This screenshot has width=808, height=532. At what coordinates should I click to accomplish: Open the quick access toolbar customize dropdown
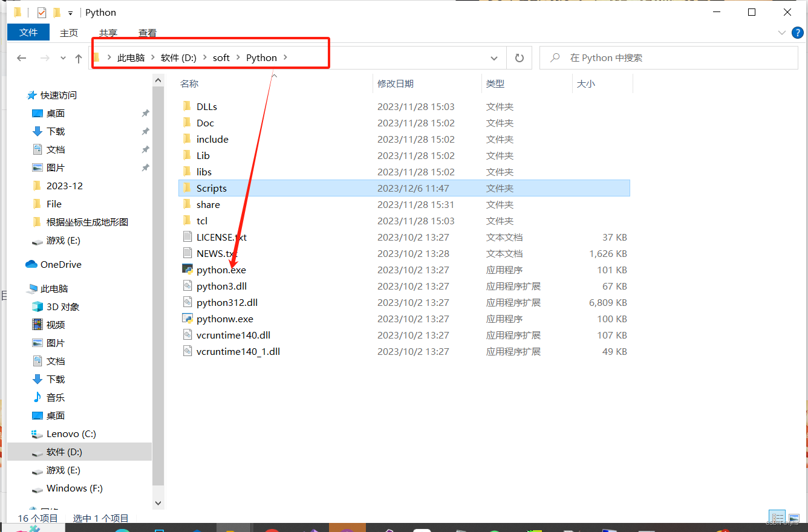(x=71, y=13)
